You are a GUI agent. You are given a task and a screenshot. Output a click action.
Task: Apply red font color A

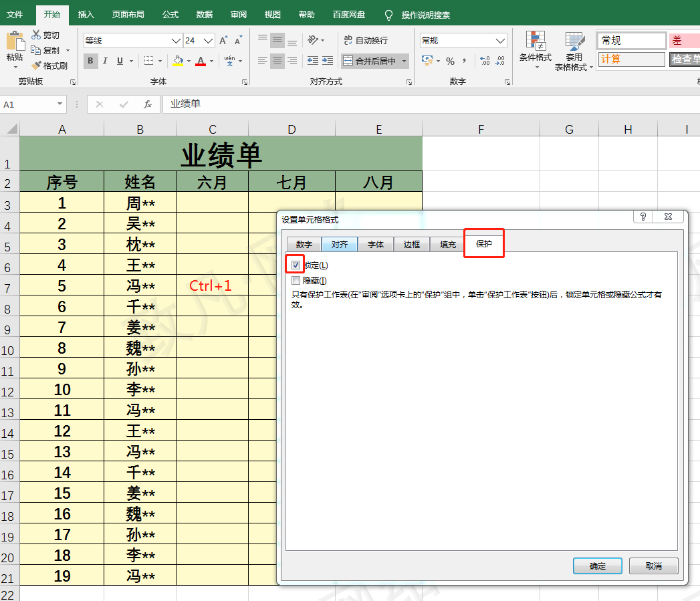(201, 61)
